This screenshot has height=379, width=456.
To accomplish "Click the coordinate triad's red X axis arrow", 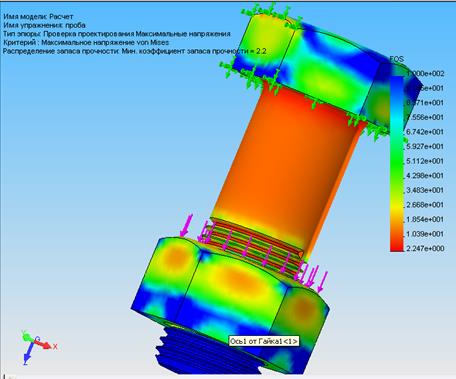I will pyautogui.click(x=45, y=345).
